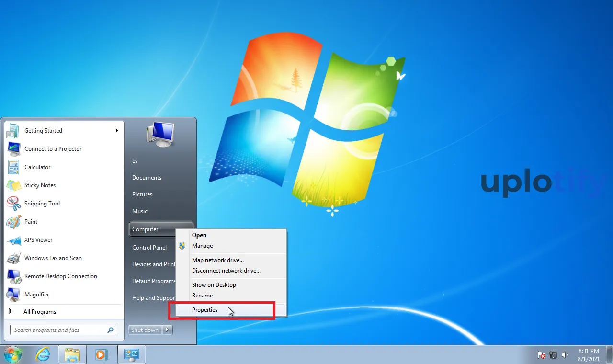Open Getting Started icon in Start menu
Image resolution: width=613 pixels, height=364 pixels.
[x=13, y=131]
